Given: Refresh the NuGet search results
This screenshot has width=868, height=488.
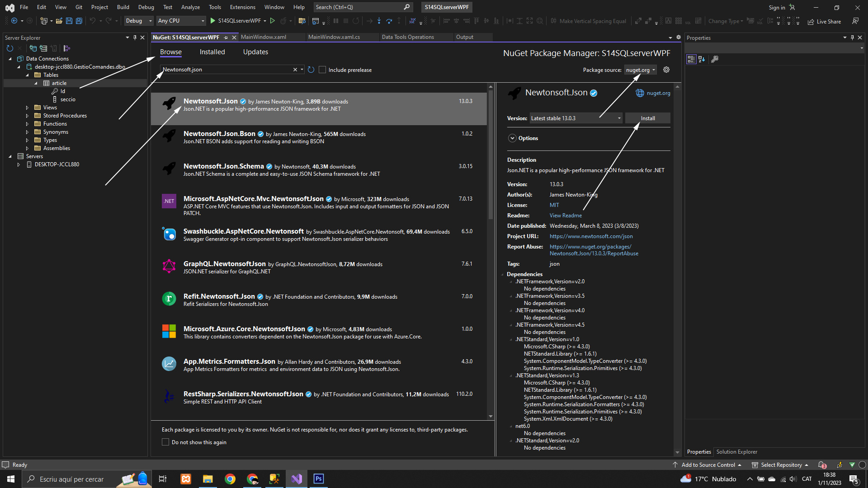Looking at the screenshot, I should (311, 70).
